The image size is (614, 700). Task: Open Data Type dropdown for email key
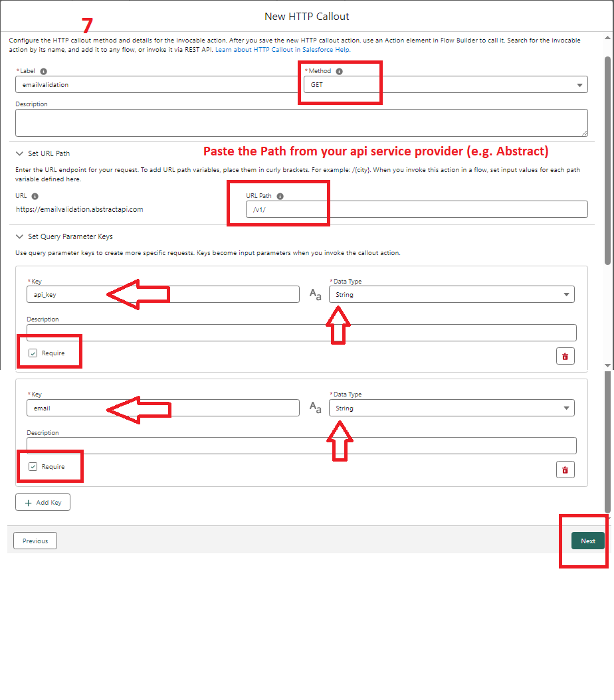pyautogui.click(x=451, y=408)
